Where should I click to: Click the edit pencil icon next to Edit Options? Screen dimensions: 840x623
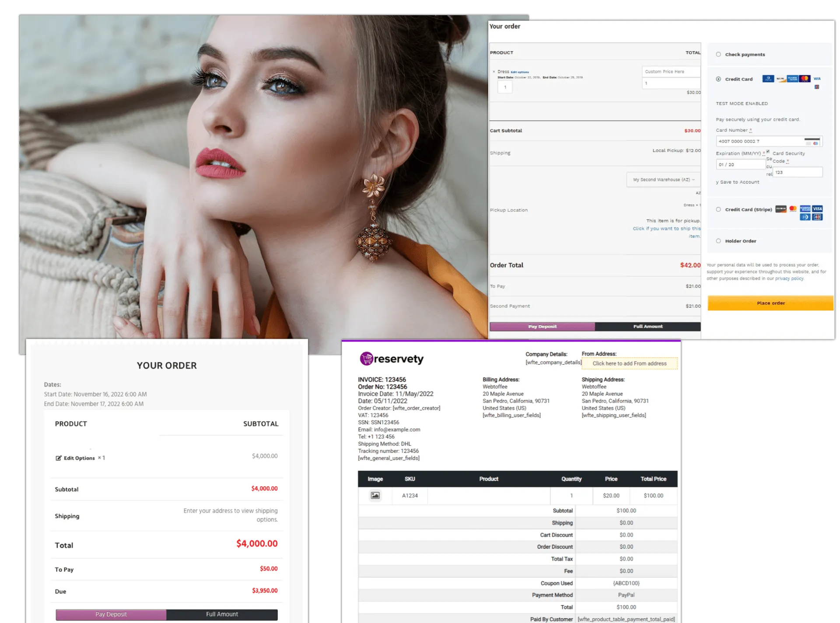click(x=58, y=458)
